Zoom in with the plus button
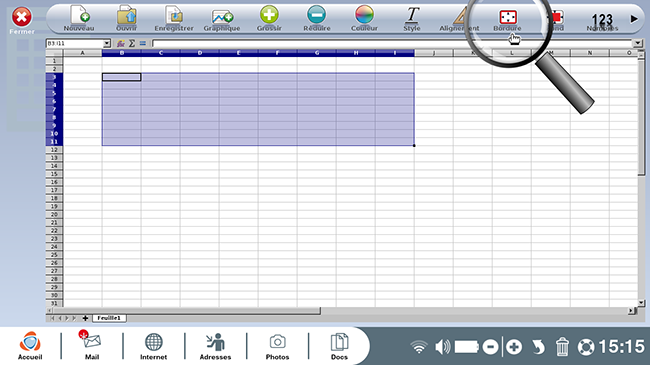 [x=514, y=347]
